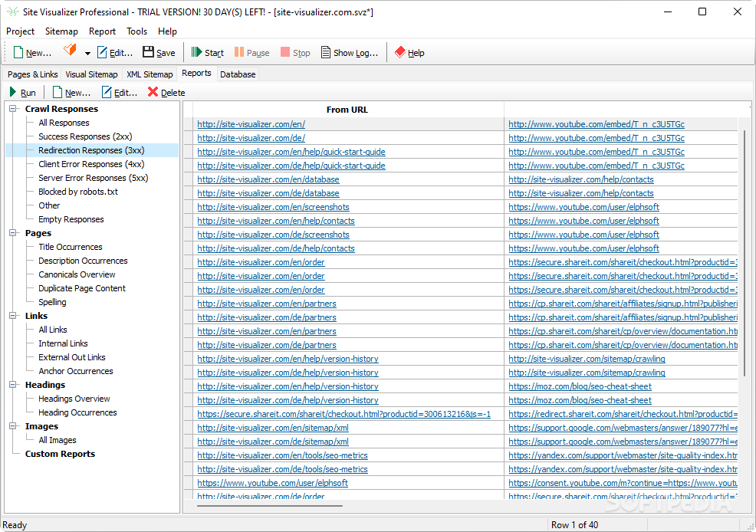Select Redirection Responses (3xx) report
The height and width of the screenshot is (532, 756).
[x=91, y=150]
